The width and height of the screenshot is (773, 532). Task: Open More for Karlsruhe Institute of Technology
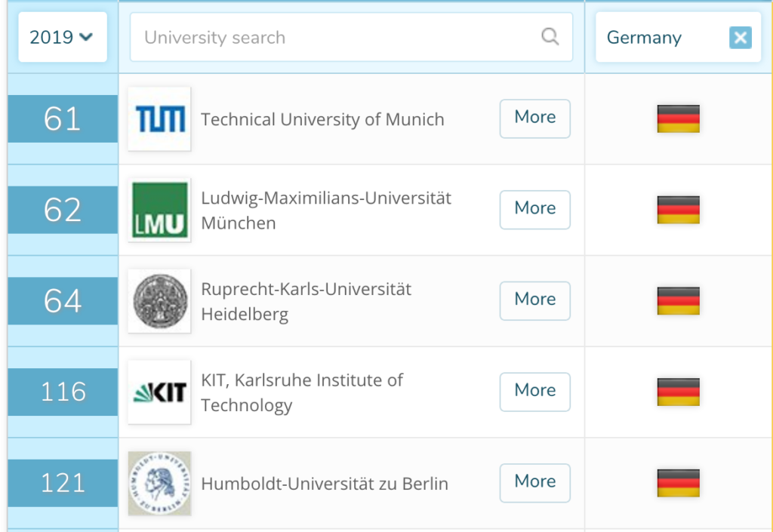[x=535, y=392]
